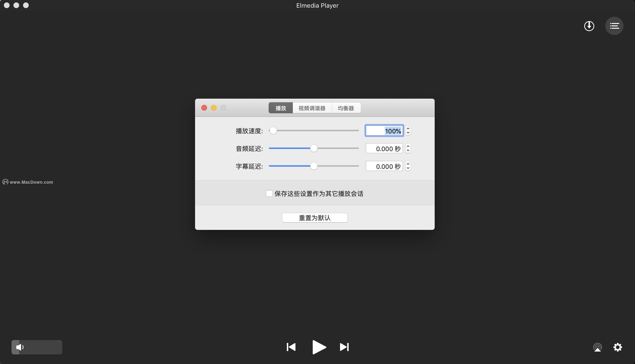Skip to previous track

291,347
